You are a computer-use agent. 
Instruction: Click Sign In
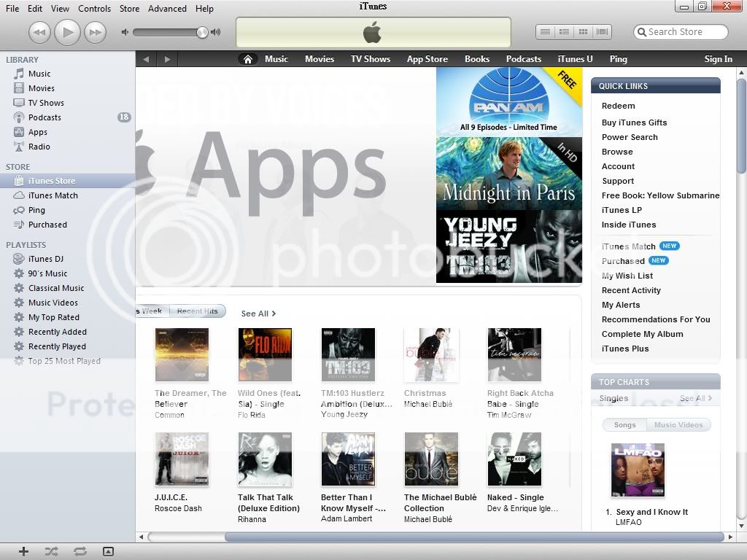pos(718,59)
